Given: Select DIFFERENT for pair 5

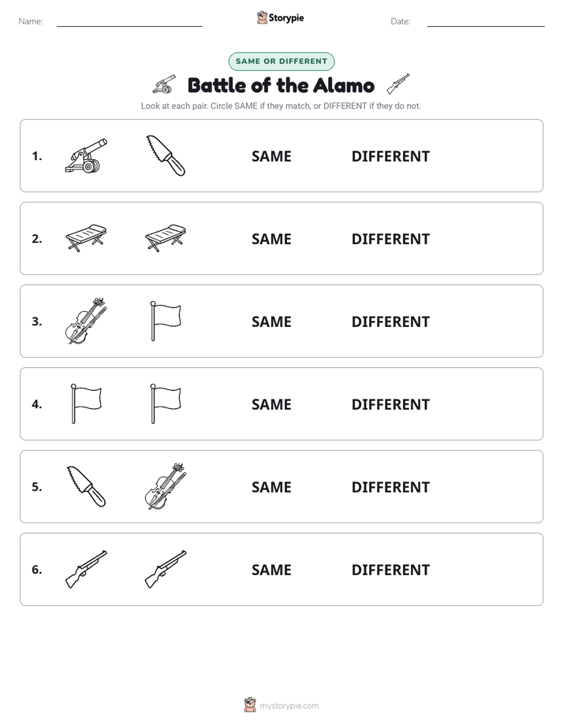Looking at the screenshot, I should 390,487.
